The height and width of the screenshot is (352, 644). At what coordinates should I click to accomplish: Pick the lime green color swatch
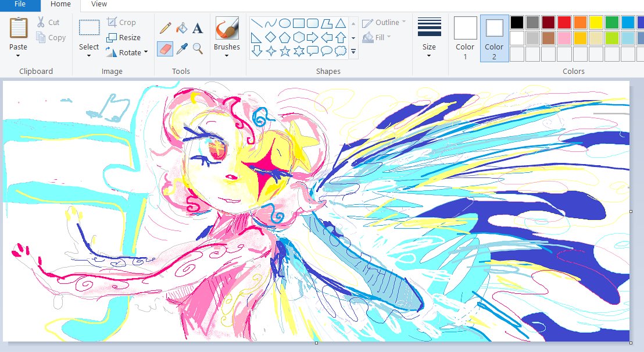tap(612, 38)
